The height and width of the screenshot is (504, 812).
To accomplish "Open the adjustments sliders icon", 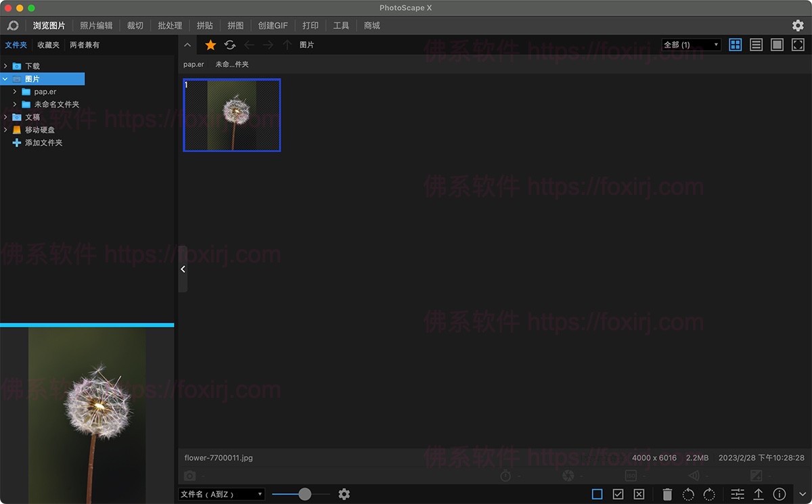I will 736,494.
